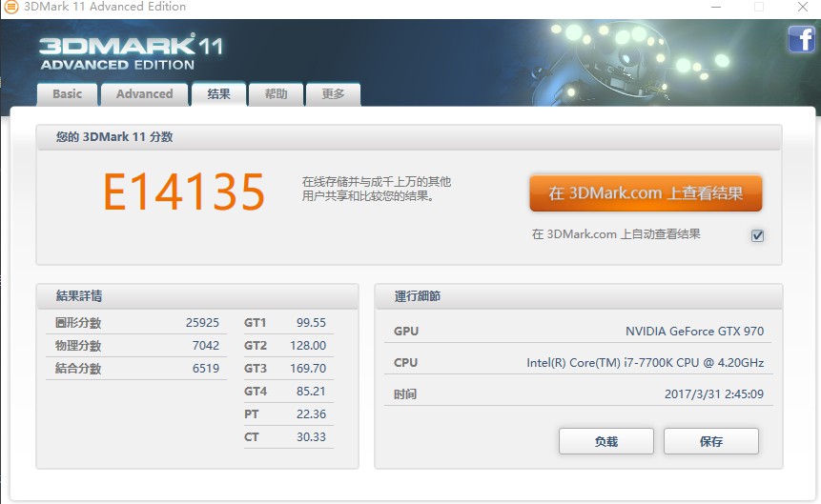Click the GT3 value 169.70
821x504 pixels.
coord(308,369)
